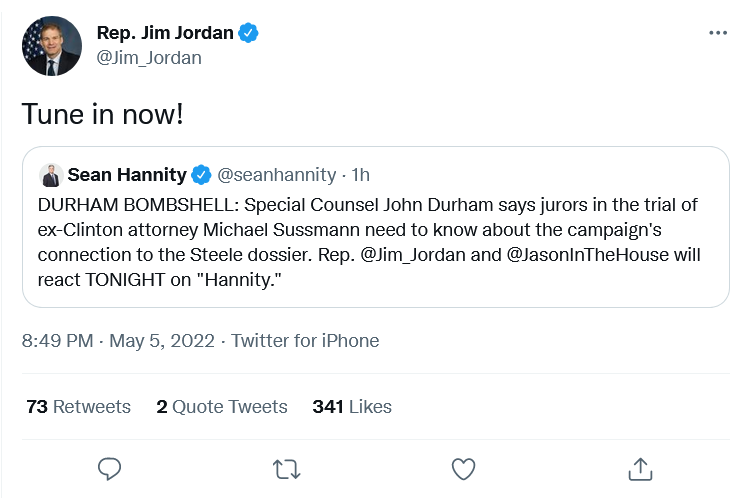Click the reply speech bubble icon
This screenshot has height=498, width=748.
pos(110,468)
